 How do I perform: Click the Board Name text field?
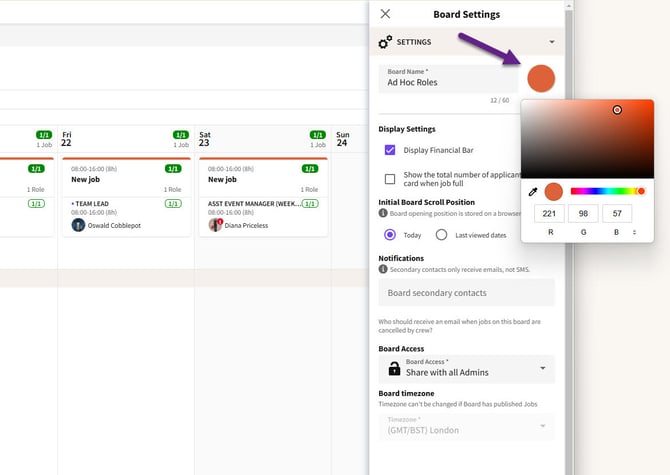pyautogui.click(x=448, y=79)
